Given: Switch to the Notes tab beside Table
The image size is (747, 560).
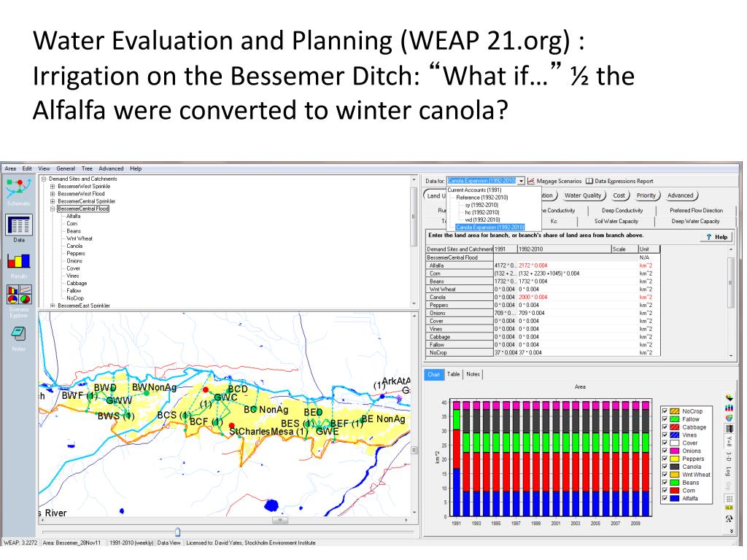Looking at the screenshot, I should pyautogui.click(x=473, y=374).
